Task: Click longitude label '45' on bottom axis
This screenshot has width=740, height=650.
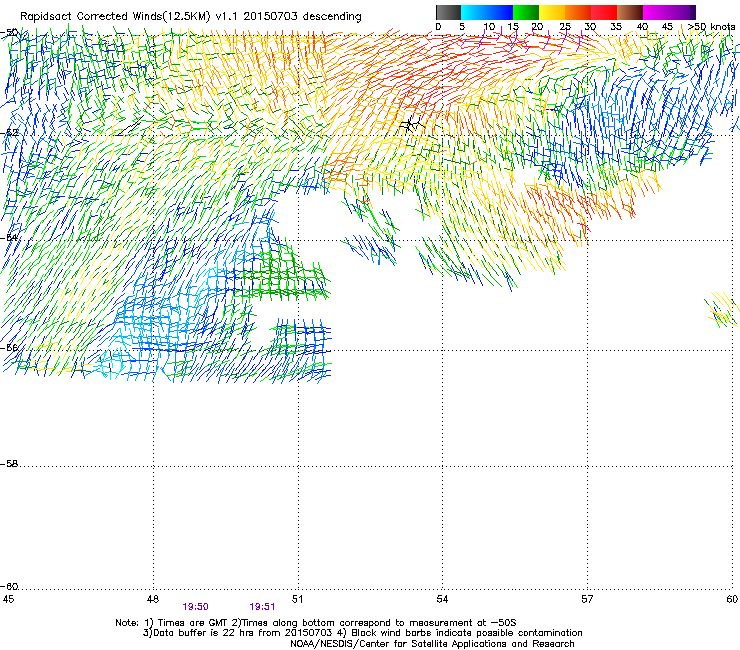Action: point(8,599)
